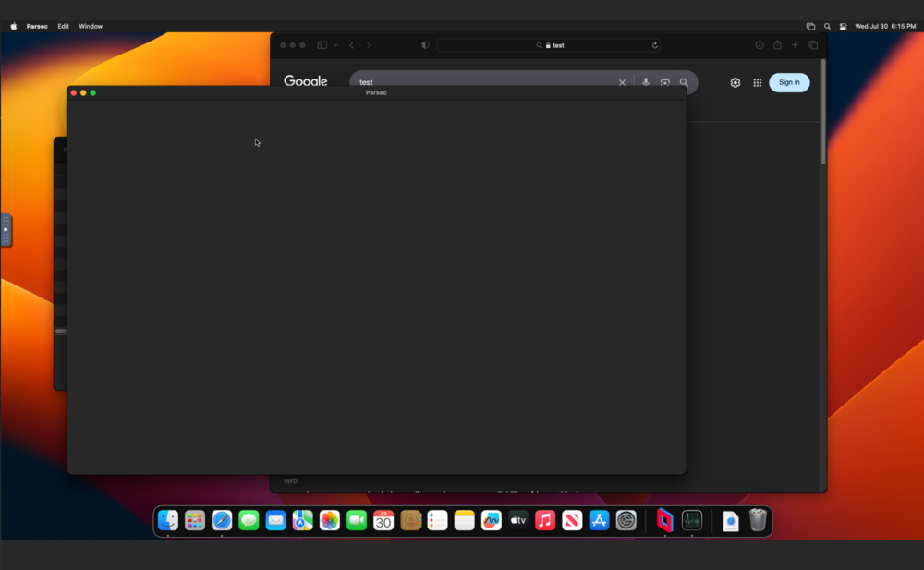The image size is (924, 570).
Task: Click the Google logo in Safari
Action: click(305, 81)
